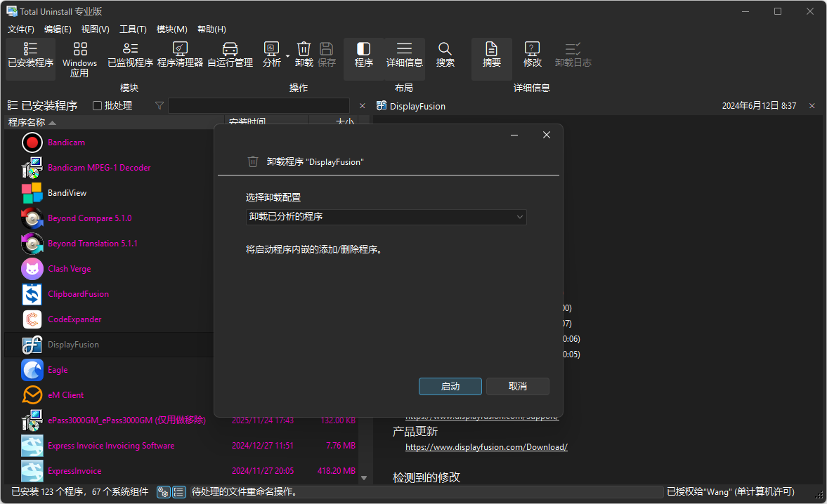Toggle the filter funnel next to the search box
Image resolution: width=827 pixels, height=504 pixels.
click(159, 105)
